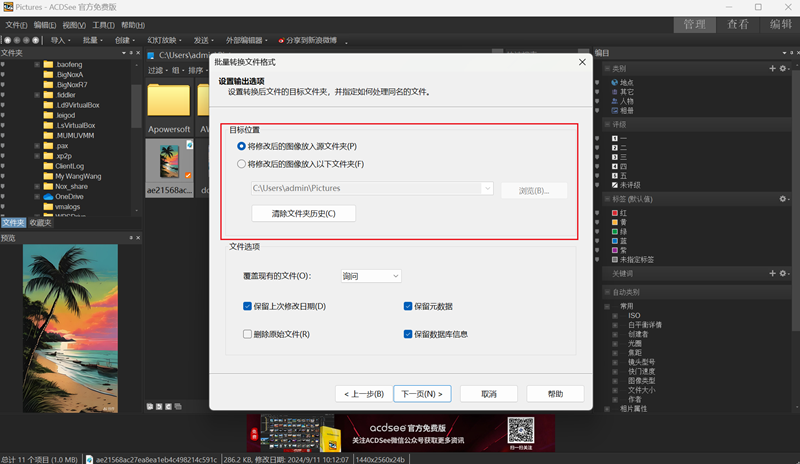Click the 相册 album category icon
This screenshot has width=800, height=464.
click(x=615, y=110)
